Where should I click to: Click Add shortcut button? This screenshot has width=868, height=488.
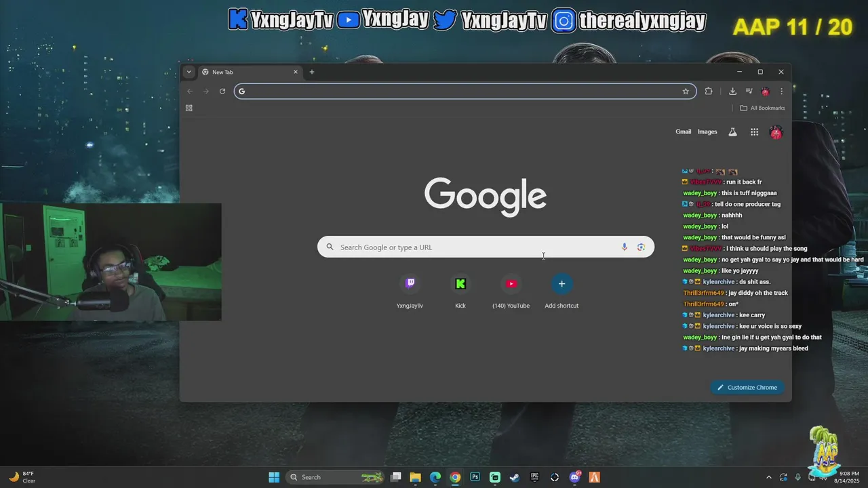point(561,291)
